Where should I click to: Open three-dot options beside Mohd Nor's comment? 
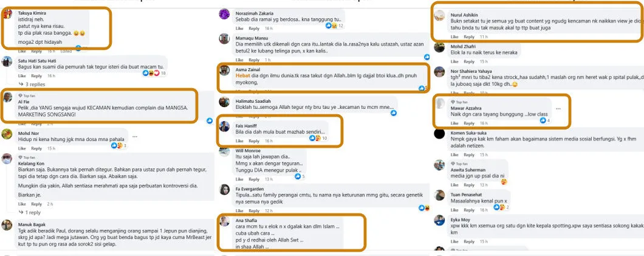coord(135,136)
